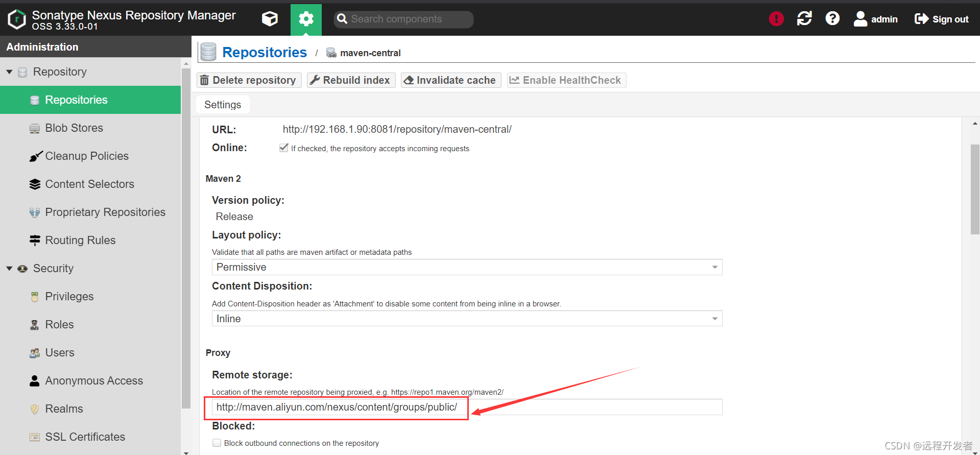
Task: Click Enable HealthCheck button
Action: coord(566,80)
